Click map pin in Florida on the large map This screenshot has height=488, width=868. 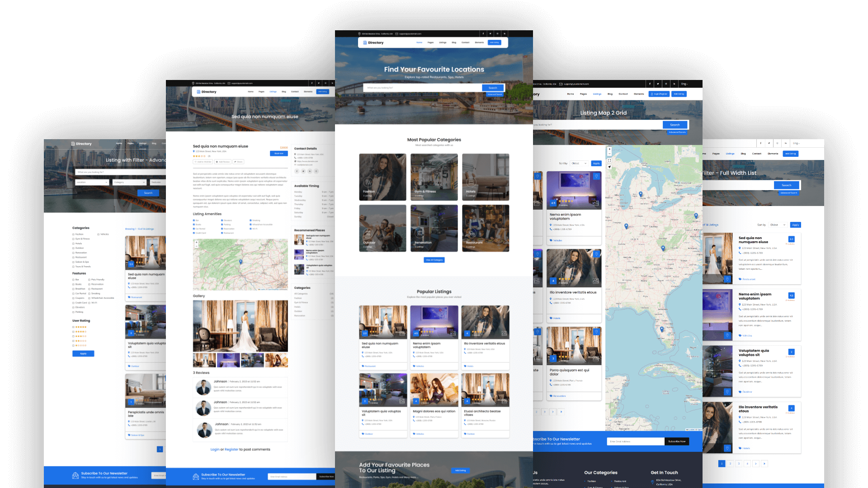(662, 329)
